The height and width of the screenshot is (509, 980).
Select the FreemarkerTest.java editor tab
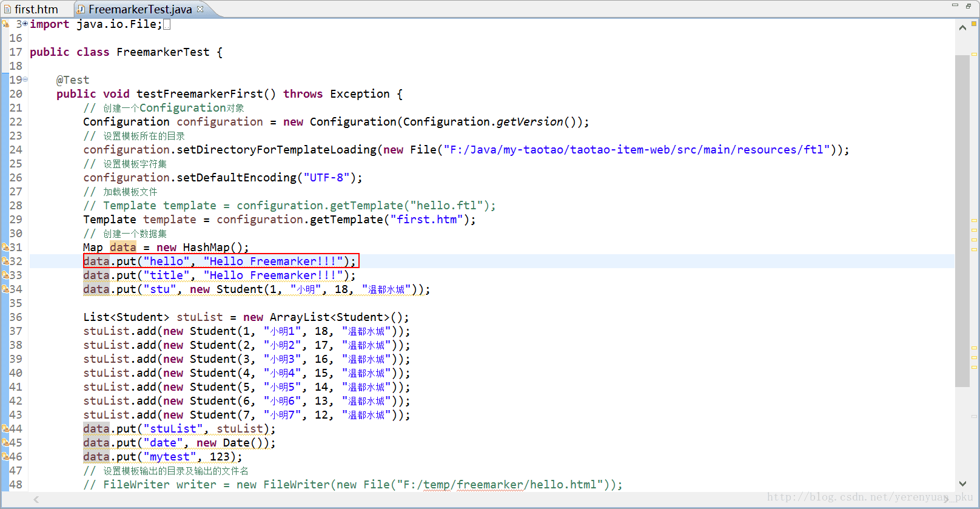(x=140, y=9)
